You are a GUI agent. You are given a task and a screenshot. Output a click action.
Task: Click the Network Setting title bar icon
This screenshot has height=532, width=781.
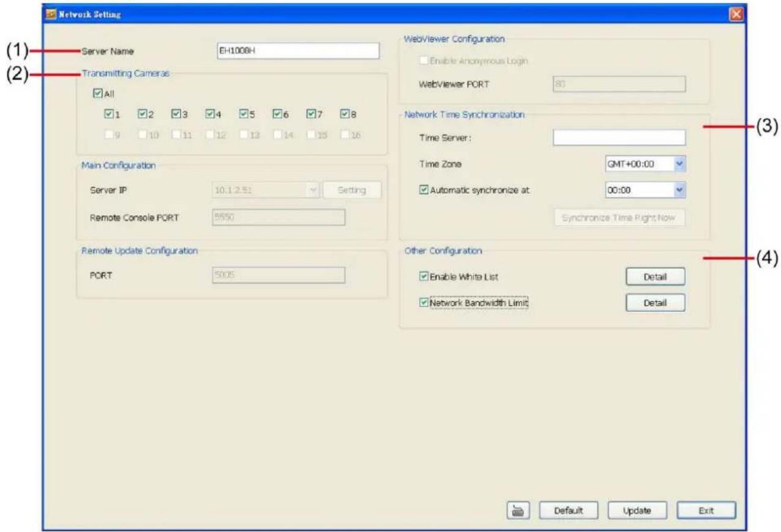click(x=51, y=15)
